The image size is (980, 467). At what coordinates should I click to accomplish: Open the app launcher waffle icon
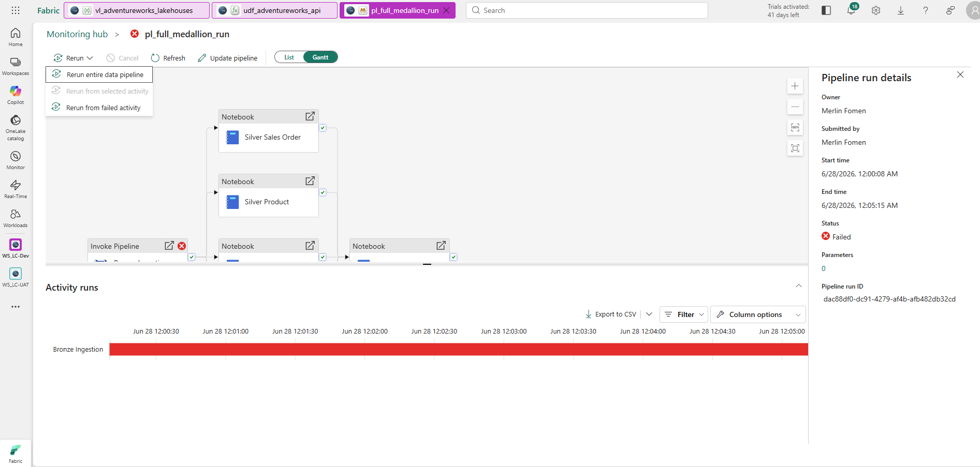tap(16, 10)
